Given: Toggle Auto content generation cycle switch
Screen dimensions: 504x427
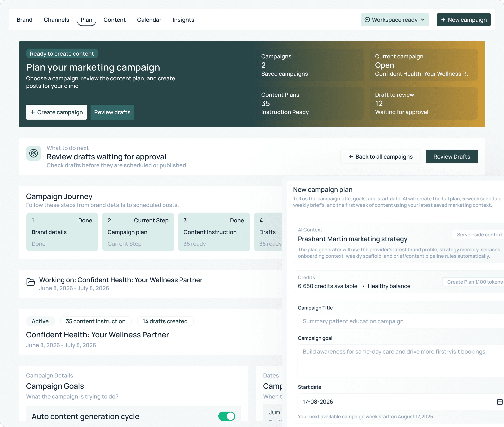Looking at the screenshot, I should 227,416.
